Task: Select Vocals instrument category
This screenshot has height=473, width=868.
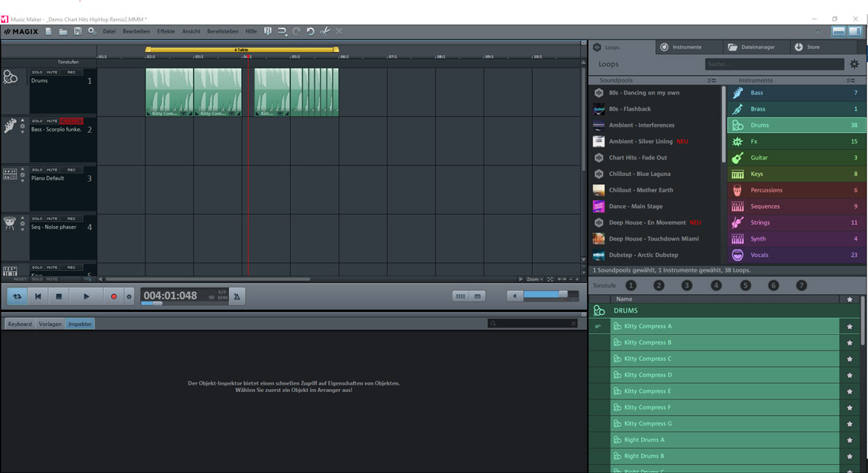Action: pyautogui.click(x=795, y=255)
